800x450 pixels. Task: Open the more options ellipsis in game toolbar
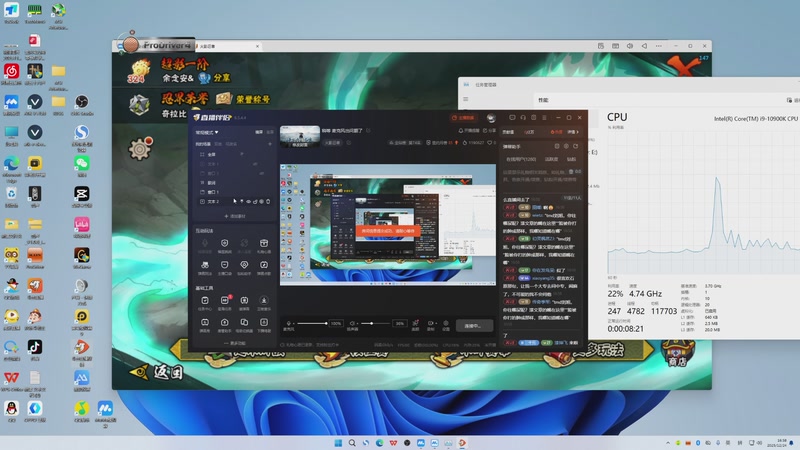[659, 46]
